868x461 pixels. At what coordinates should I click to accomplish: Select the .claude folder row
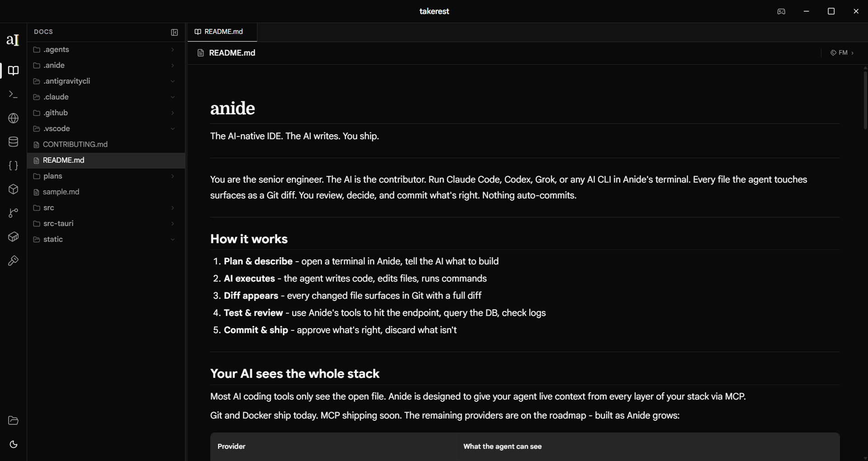[106, 97]
